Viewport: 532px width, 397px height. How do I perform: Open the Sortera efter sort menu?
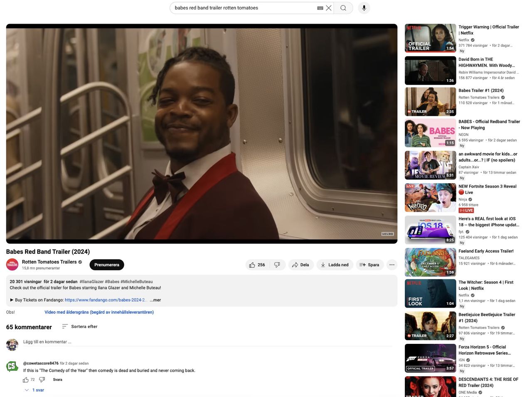(x=80, y=326)
